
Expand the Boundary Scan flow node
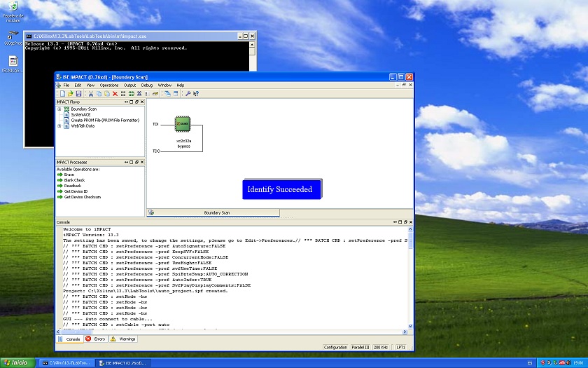pyautogui.click(x=59, y=109)
